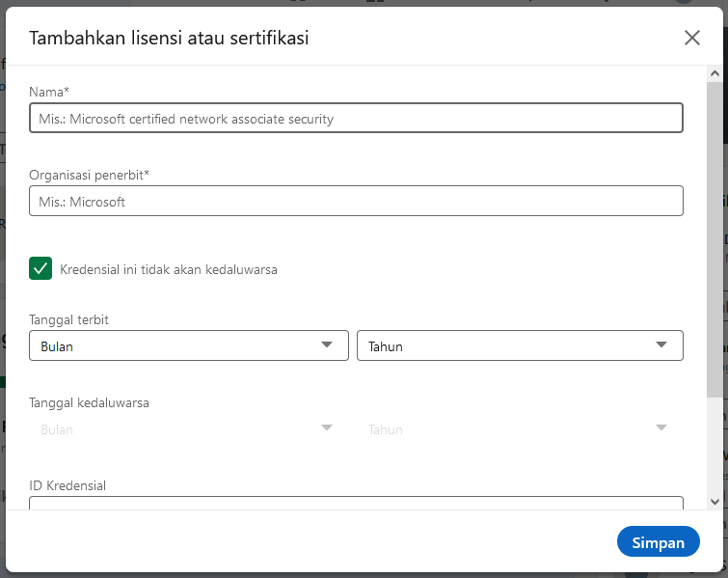
Task: Click the dialog's vertical scrollbar thumb
Action: point(715,239)
